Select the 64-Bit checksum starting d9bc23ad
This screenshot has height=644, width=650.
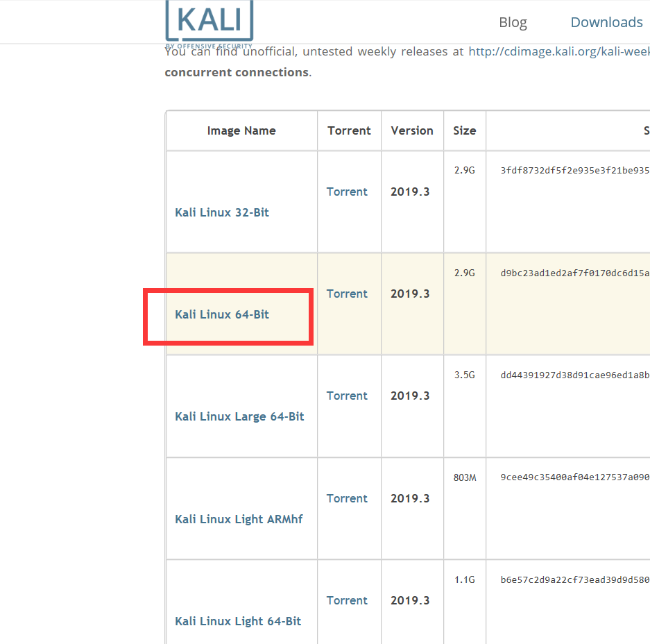click(569, 273)
